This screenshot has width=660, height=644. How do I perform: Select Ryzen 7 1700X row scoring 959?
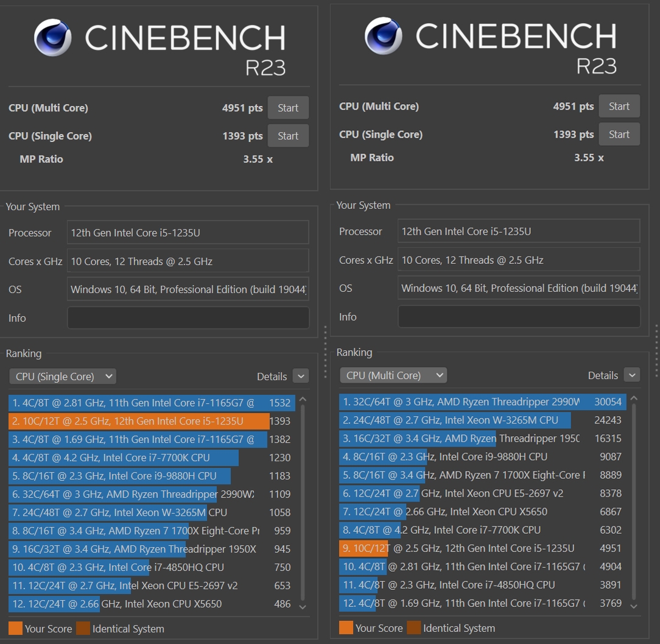(152, 531)
